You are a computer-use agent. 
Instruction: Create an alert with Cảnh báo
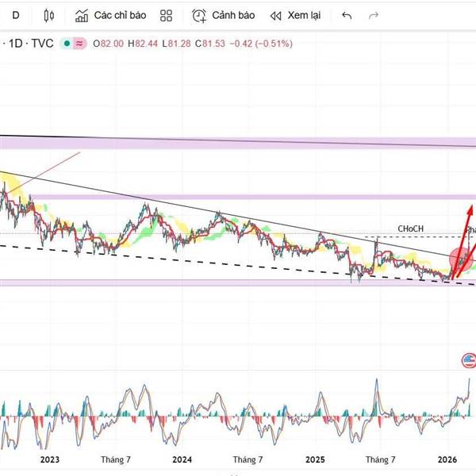tap(223, 16)
